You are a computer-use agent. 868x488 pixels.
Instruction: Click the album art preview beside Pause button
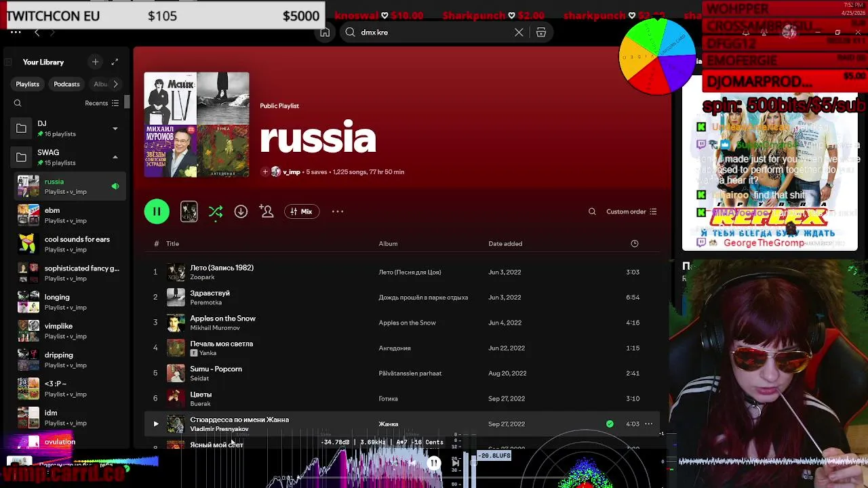tap(189, 211)
